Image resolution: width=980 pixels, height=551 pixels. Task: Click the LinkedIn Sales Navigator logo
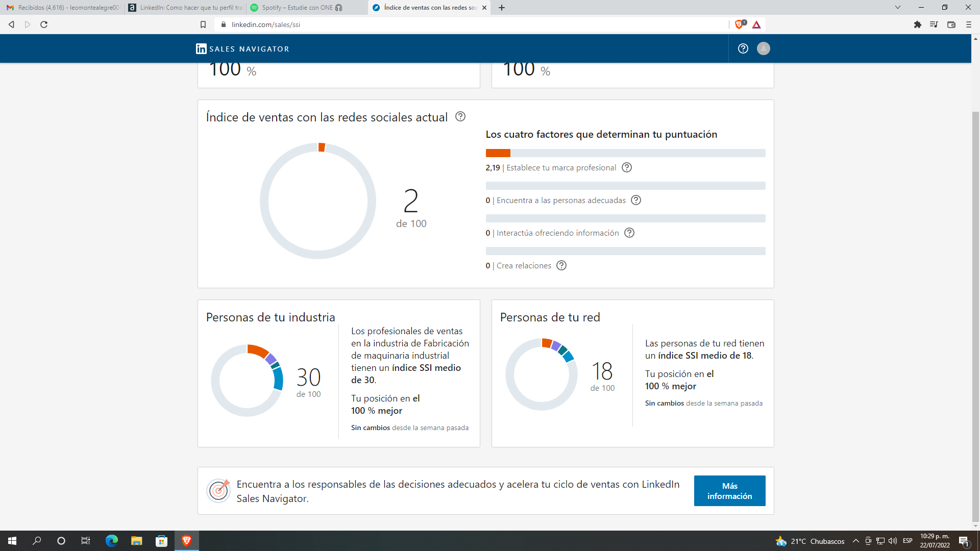point(242,49)
